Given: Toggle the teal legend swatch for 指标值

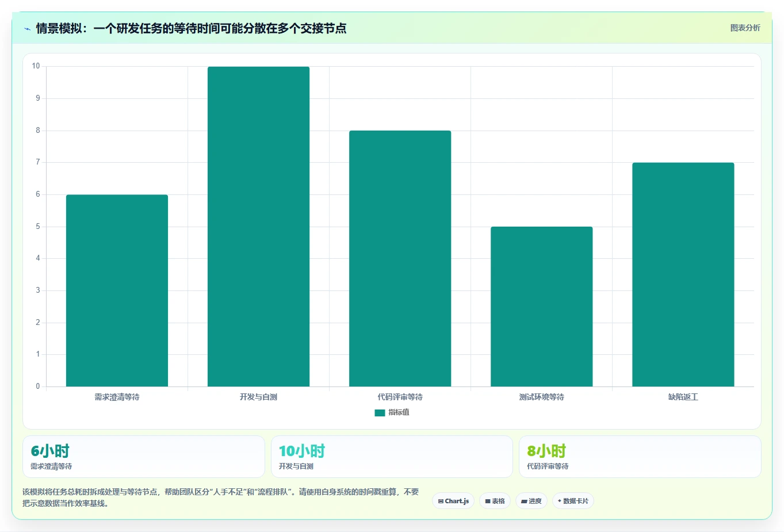Looking at the screenshot, I should [380, 412].
